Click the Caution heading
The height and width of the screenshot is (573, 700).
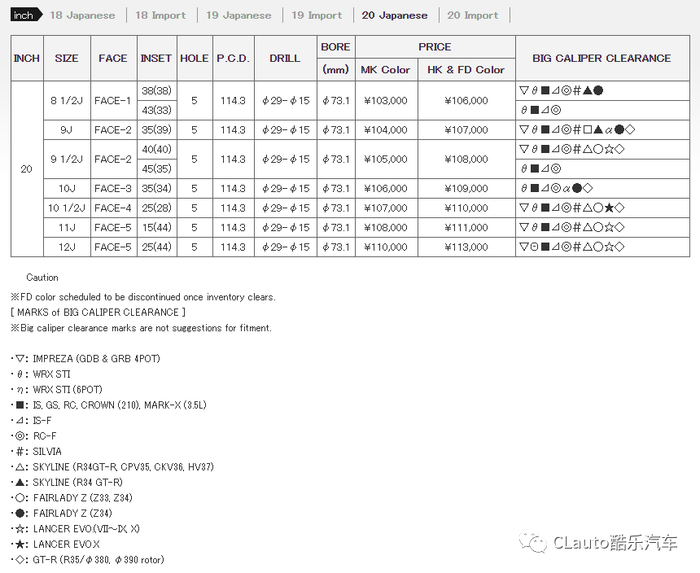(x=42, y=278)
